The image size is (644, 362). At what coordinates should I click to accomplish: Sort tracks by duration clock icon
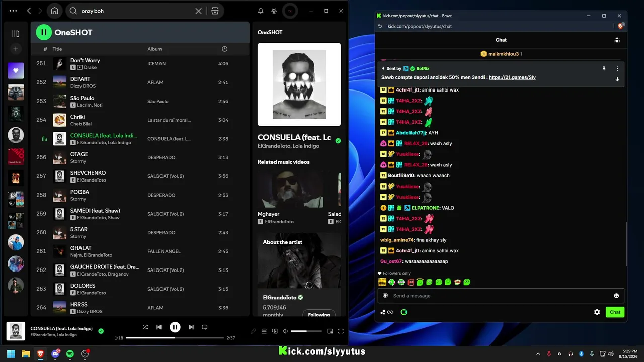coord(224,49)
